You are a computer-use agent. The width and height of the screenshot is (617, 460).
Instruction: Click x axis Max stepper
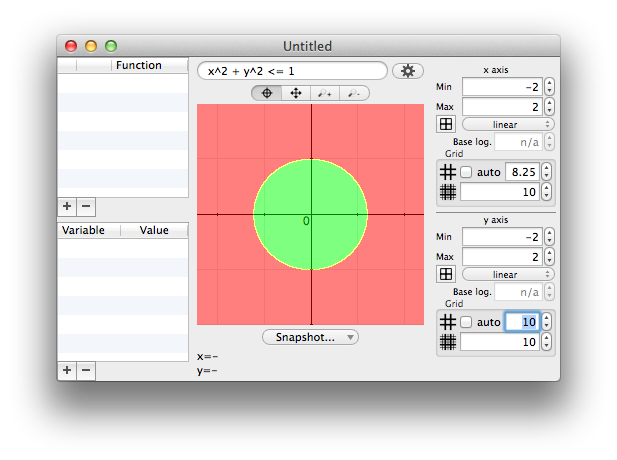pyautogui.click(x=549, y=107)
